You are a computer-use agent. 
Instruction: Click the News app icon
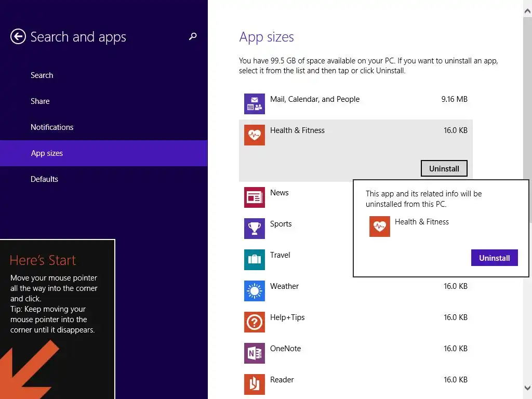click(x=255, y=197)
